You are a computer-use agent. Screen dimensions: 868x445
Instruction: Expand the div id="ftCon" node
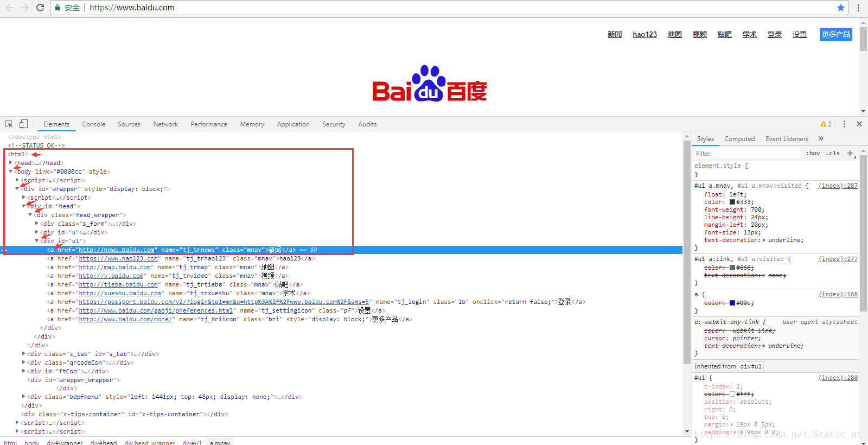point(23,371)
